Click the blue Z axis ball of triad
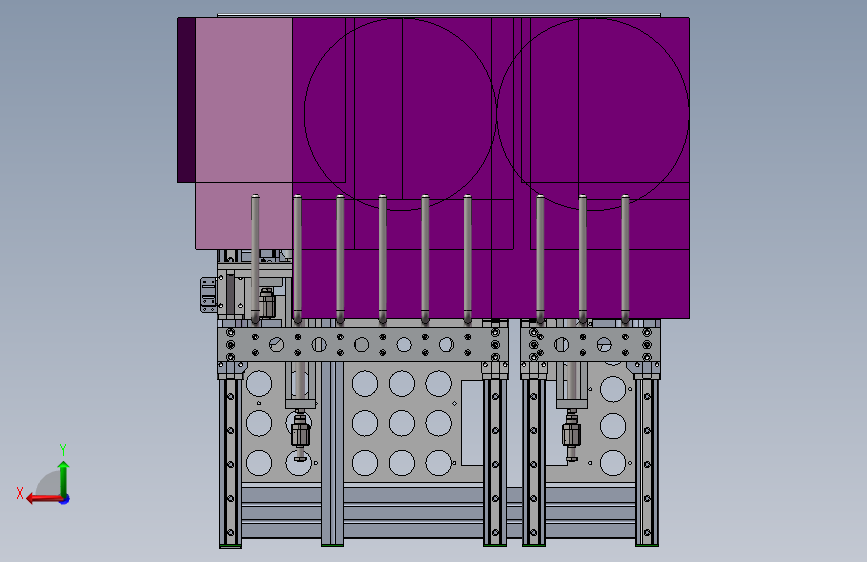This screenshot has height=562, width=867. coord(65,499)
